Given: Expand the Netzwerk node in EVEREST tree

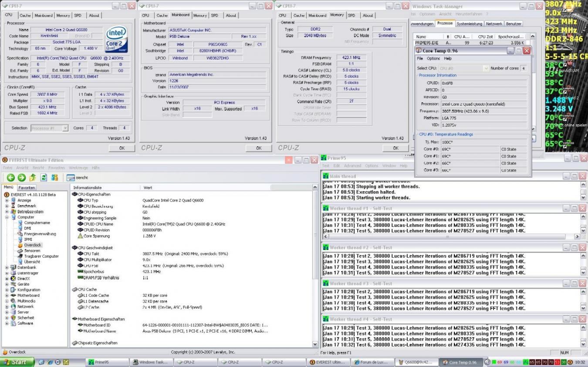Looking at the screenshot, I should pos(7,306).
